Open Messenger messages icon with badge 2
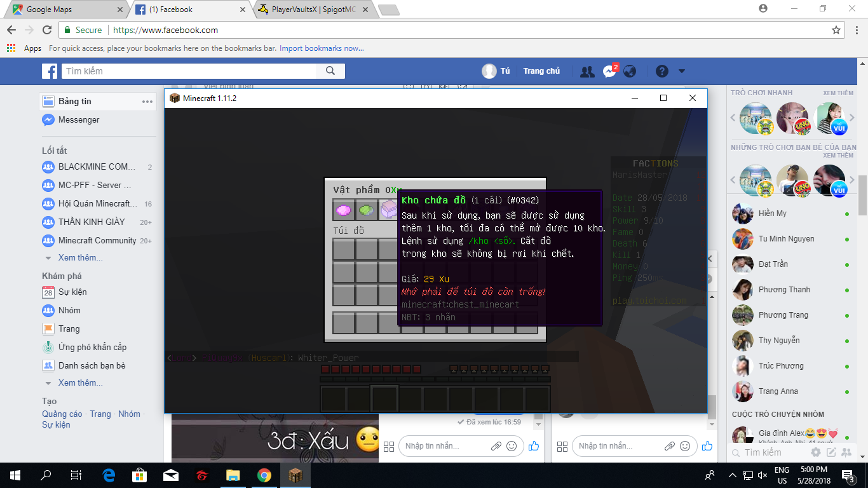The image size is (868, 488). [609, 71]
